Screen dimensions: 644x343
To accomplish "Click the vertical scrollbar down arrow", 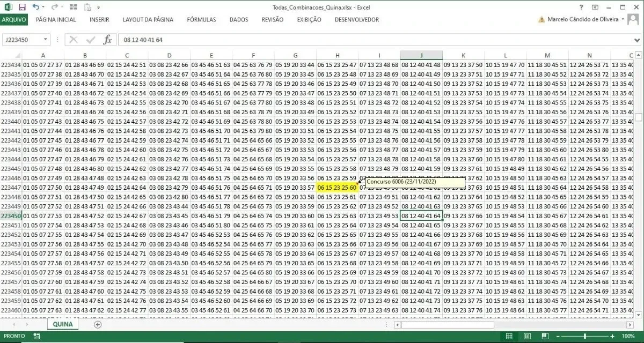I will tap(639, 316).
